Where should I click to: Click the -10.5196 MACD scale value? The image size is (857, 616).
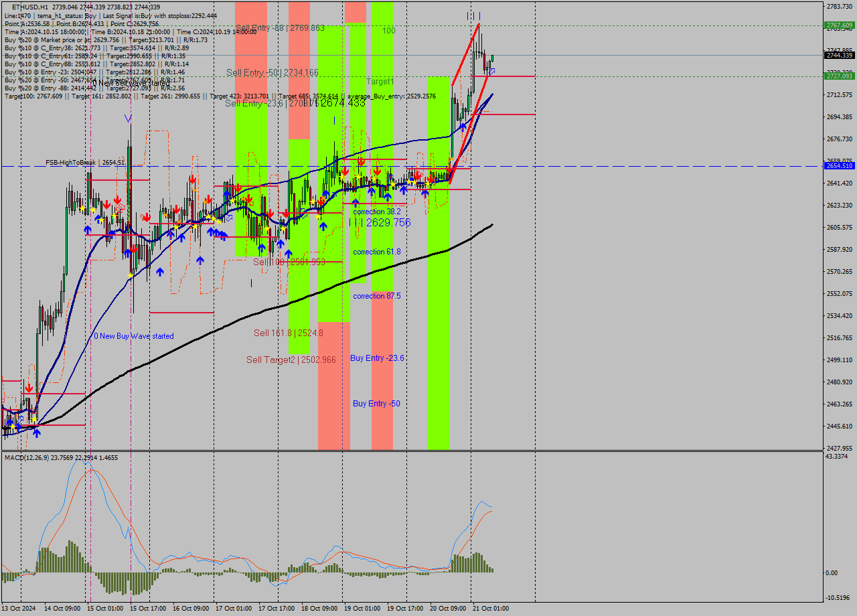pos(838,598)
